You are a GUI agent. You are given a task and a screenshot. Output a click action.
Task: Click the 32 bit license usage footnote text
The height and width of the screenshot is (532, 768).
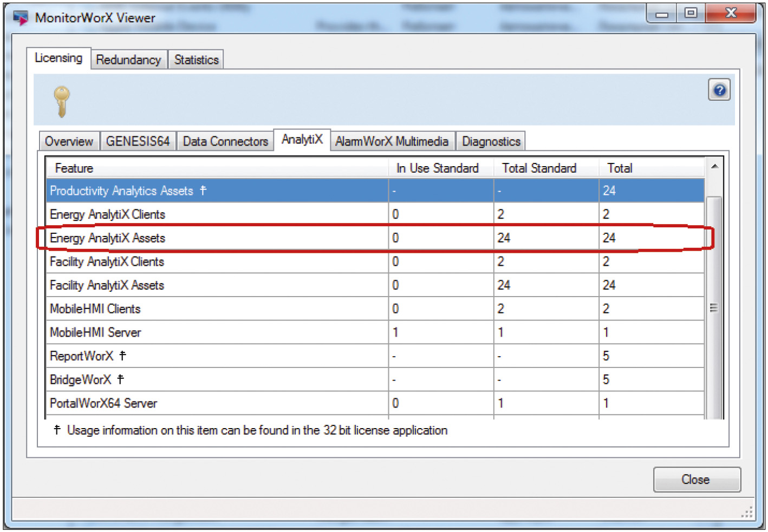tap(251, 431)
